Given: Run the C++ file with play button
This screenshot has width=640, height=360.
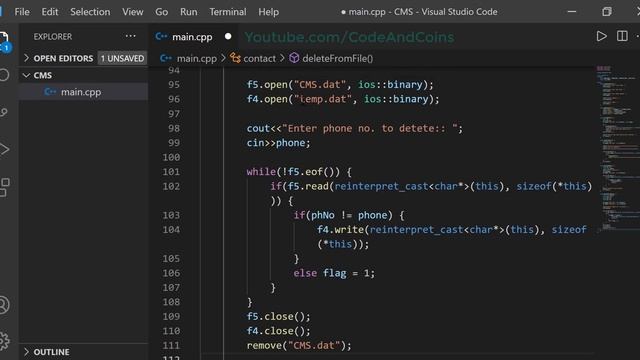Looking at the screenshot, I should (601, 36).
